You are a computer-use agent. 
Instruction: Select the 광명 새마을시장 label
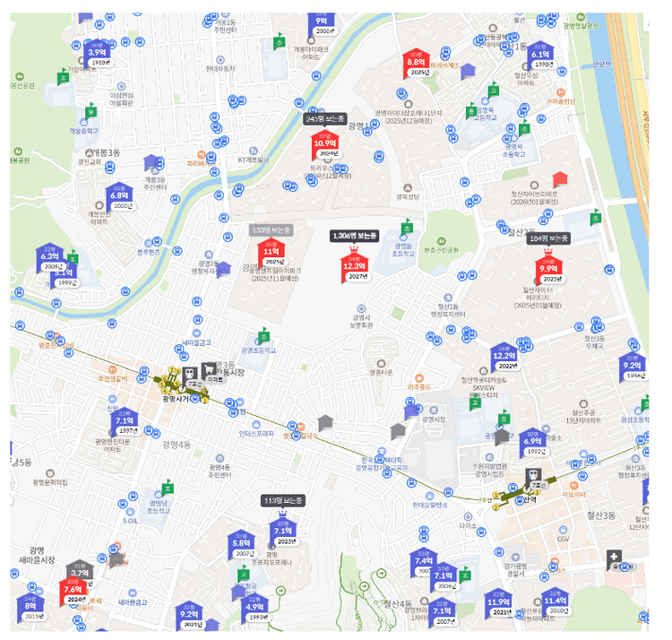(37, 555)
